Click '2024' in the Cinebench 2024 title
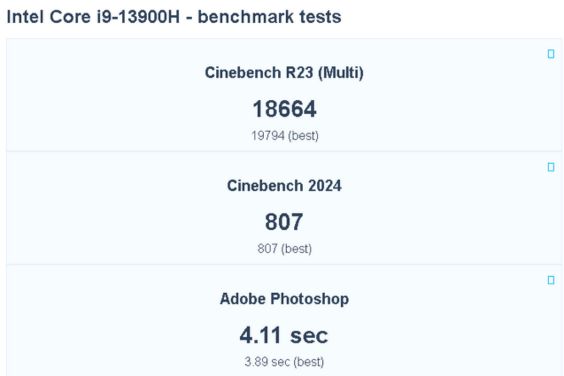564x376 pixels. click(325, 186)
